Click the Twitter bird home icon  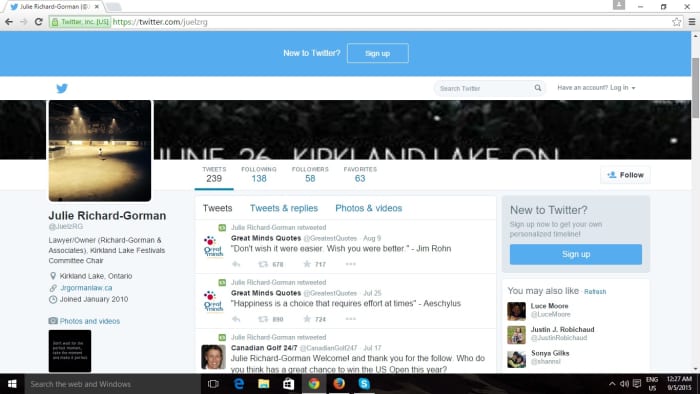pos(62,88)
